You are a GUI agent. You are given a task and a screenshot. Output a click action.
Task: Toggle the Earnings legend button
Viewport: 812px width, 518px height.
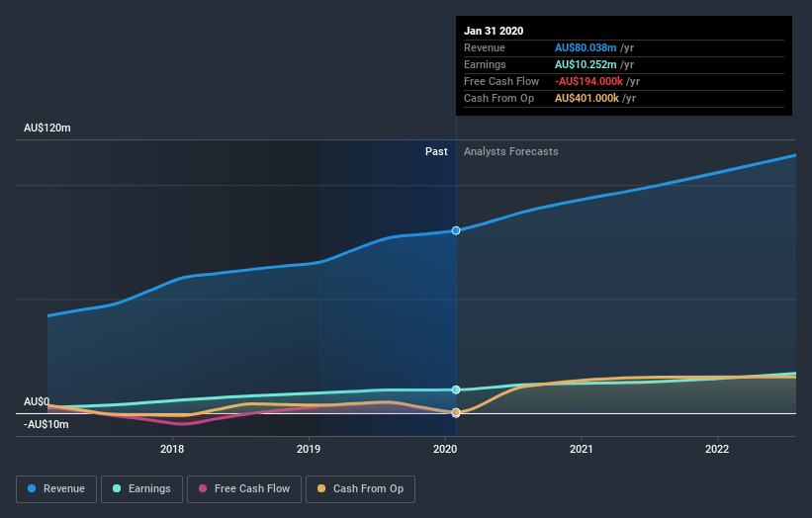(x=141, y=489)
